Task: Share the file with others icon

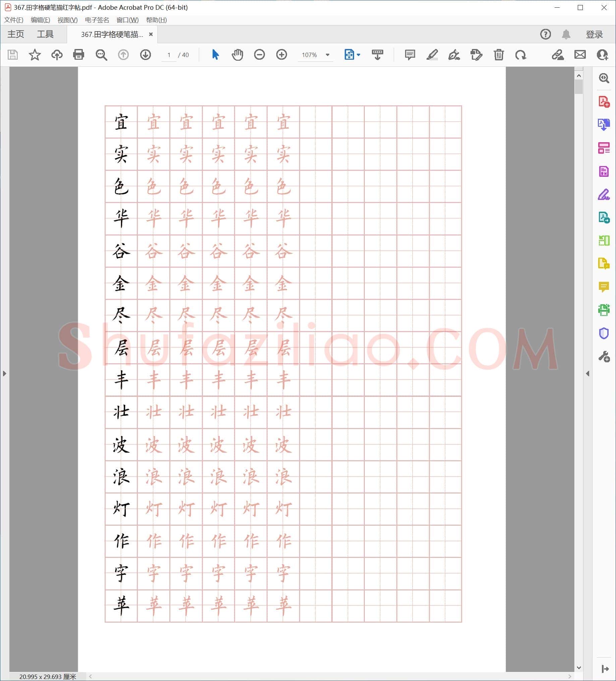Action: pyautogui.click(x=603, y=55)
